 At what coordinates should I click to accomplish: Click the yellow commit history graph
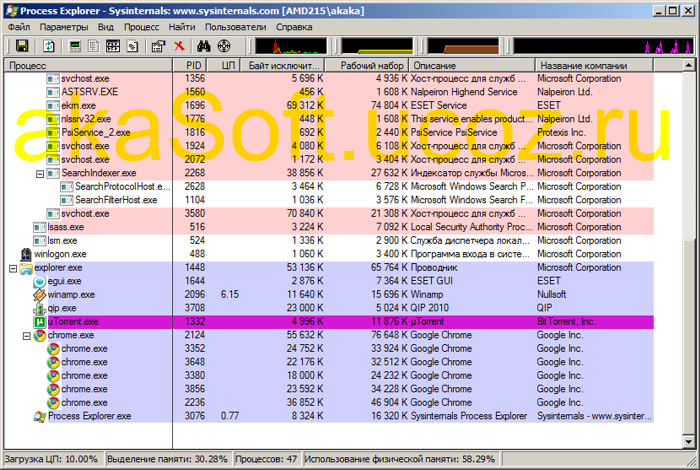click(x=377, y=46)
